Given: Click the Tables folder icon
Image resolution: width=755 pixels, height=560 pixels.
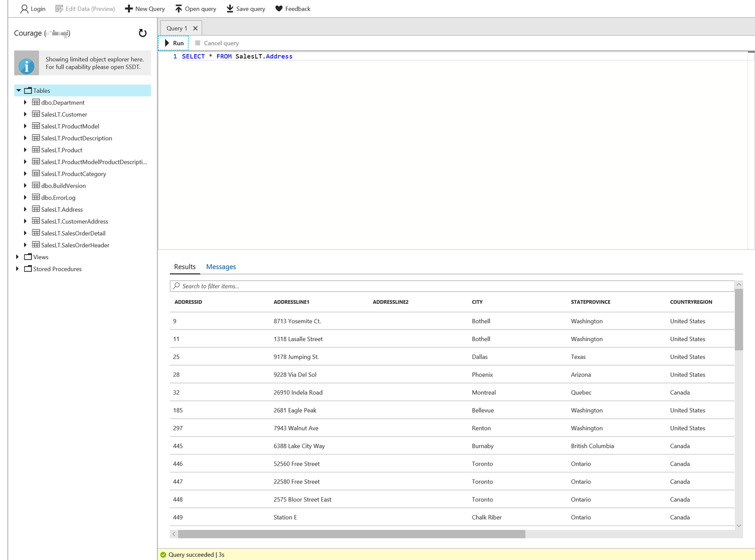Looking at the screenshot, I should 28,91.
